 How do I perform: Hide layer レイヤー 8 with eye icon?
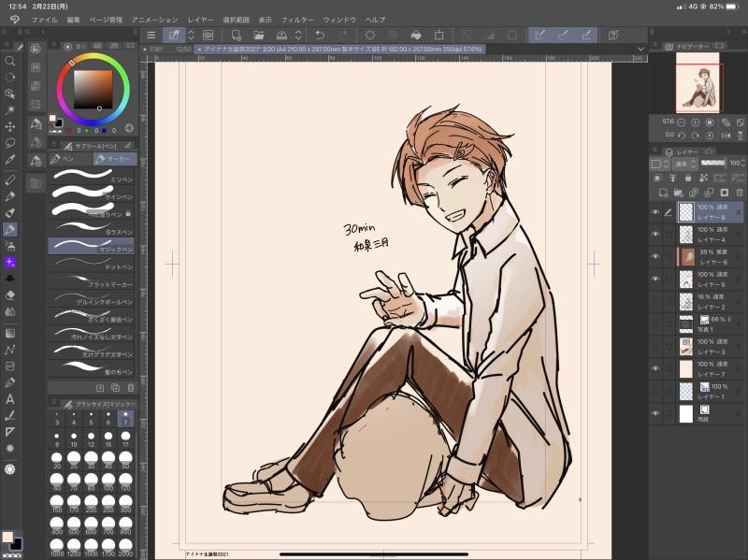[654, 212]
